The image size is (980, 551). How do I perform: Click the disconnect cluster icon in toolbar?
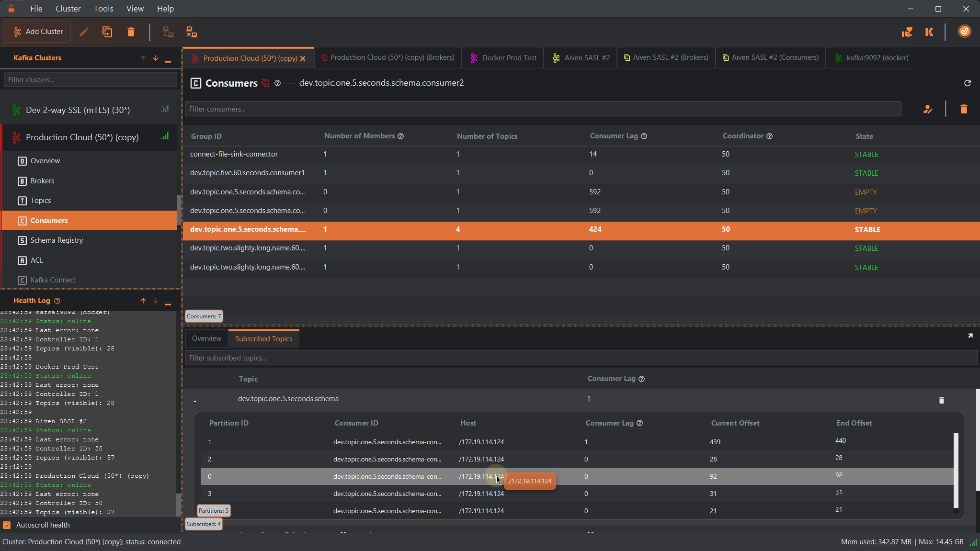pos(192,32)
